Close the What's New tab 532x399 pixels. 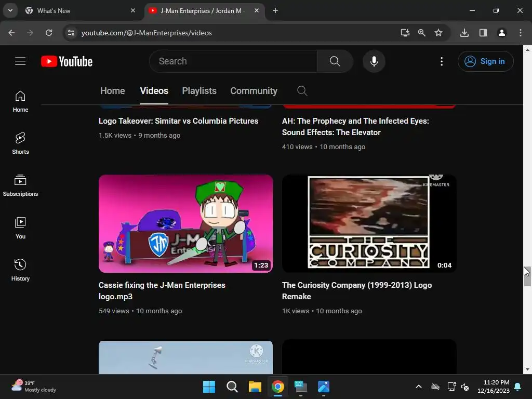pyautogui.click(x=133, y=10)
